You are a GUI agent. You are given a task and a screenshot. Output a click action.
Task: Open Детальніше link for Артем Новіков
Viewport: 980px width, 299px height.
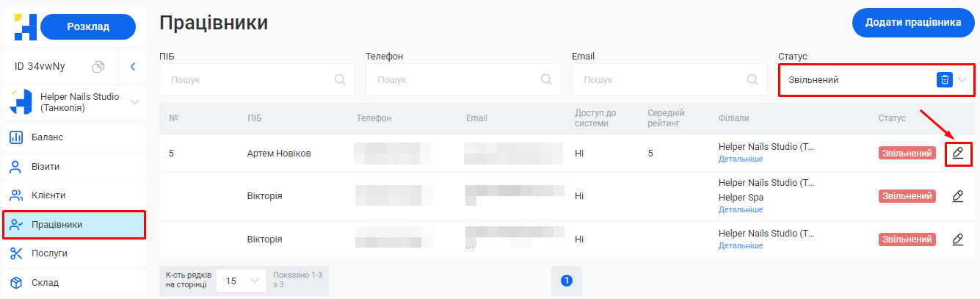coord(740,159)
